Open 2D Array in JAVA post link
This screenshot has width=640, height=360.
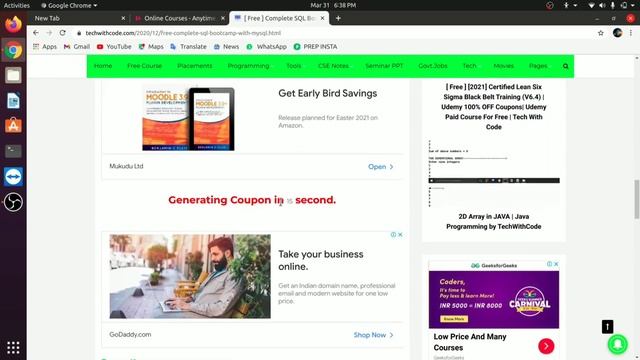(493, 221)
